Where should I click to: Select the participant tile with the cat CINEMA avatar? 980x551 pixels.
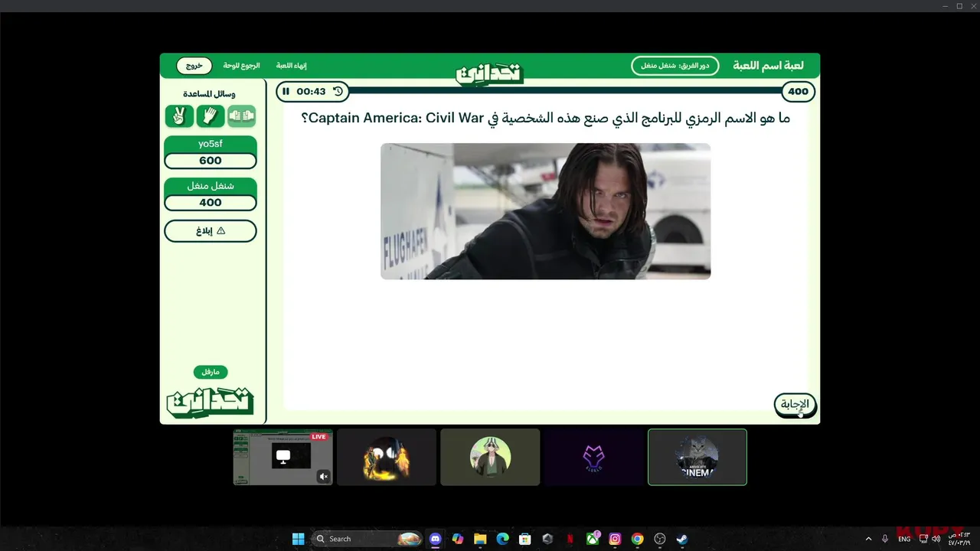pos(697,457)
